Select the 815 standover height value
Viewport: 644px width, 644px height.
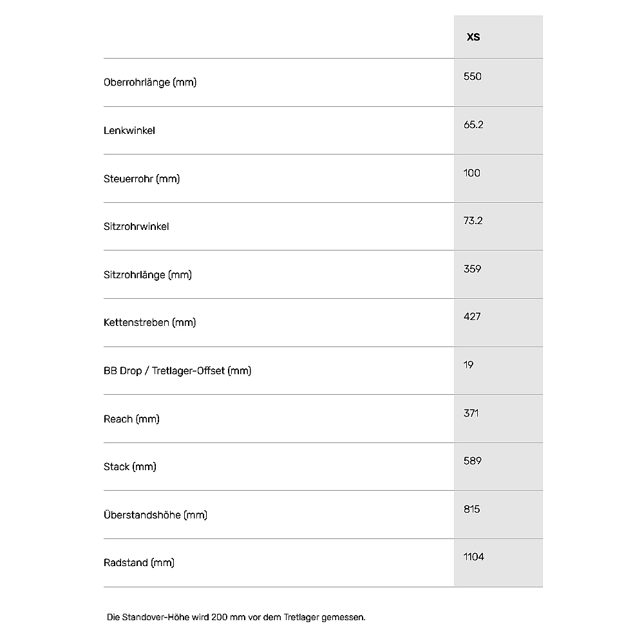pos(472,509)
